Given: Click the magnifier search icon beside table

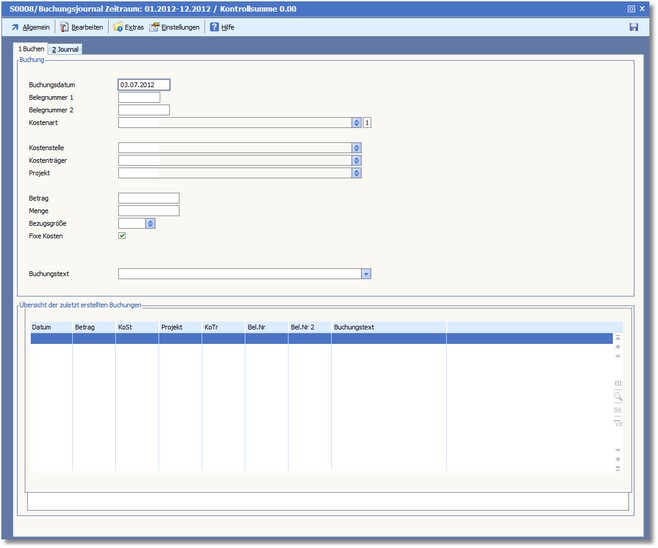Looking at the screenshot, I should 617,396.
